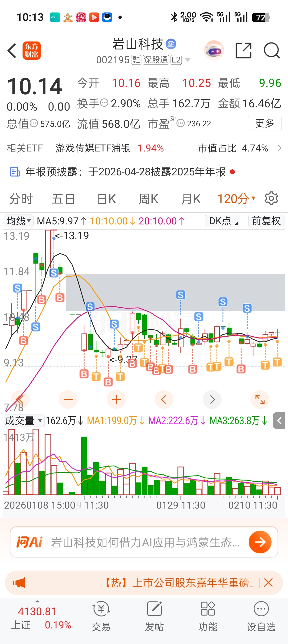Move chart right with arrow button

[212, 400]
